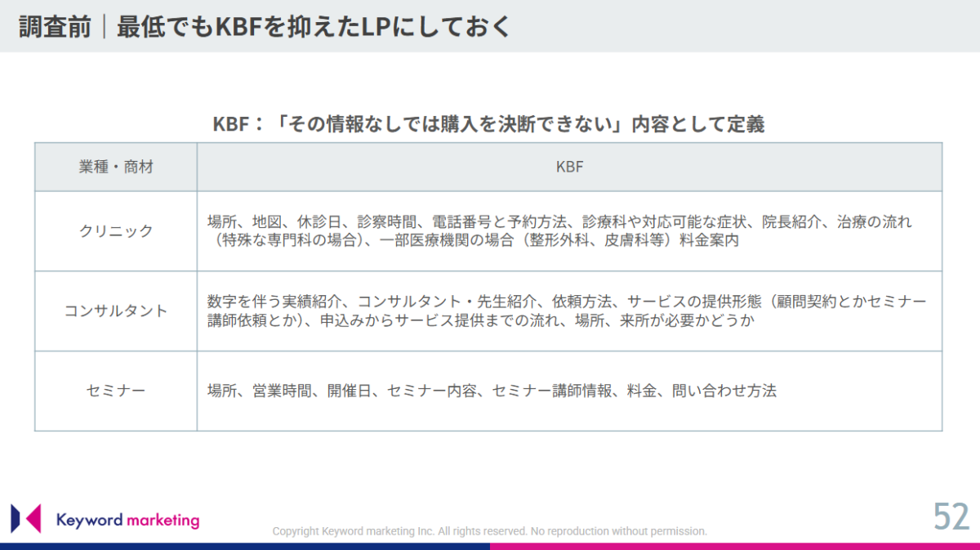
Task: Click the KBF definition heading above table
Action: tap(488, 124)
